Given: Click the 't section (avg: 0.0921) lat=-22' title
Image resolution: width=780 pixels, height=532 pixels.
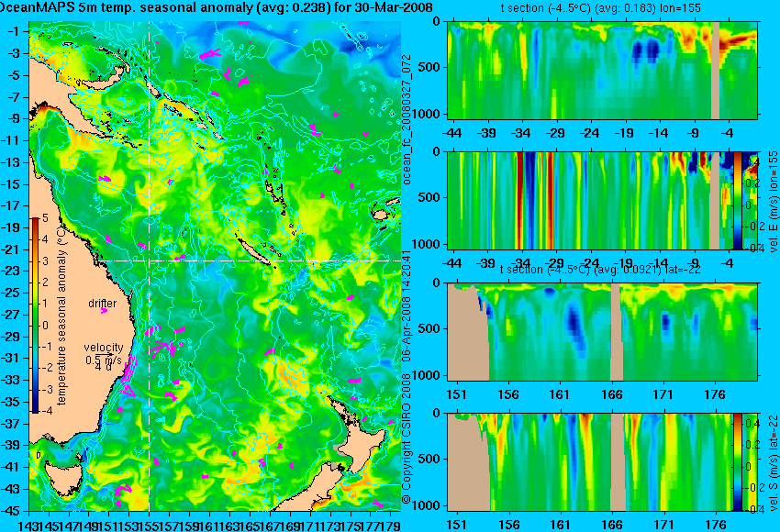Looking at the screenshot, I should pyautogui.click(x=600, y=270).
